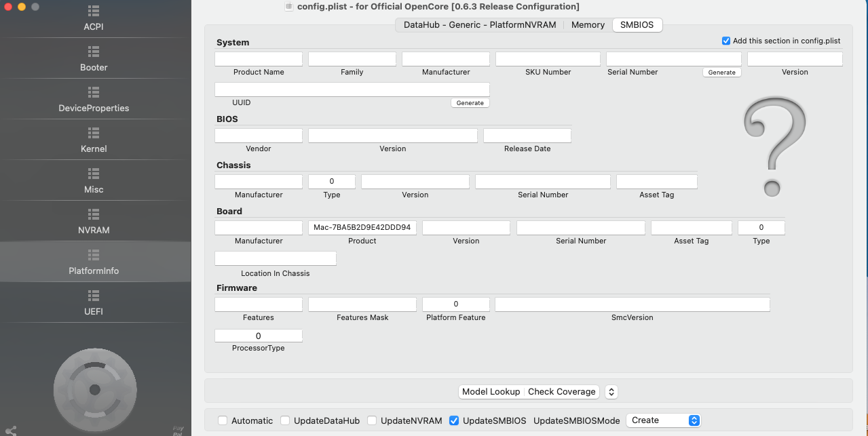
Task: Click the PayPal donate icon
Action: coord(178,430)
